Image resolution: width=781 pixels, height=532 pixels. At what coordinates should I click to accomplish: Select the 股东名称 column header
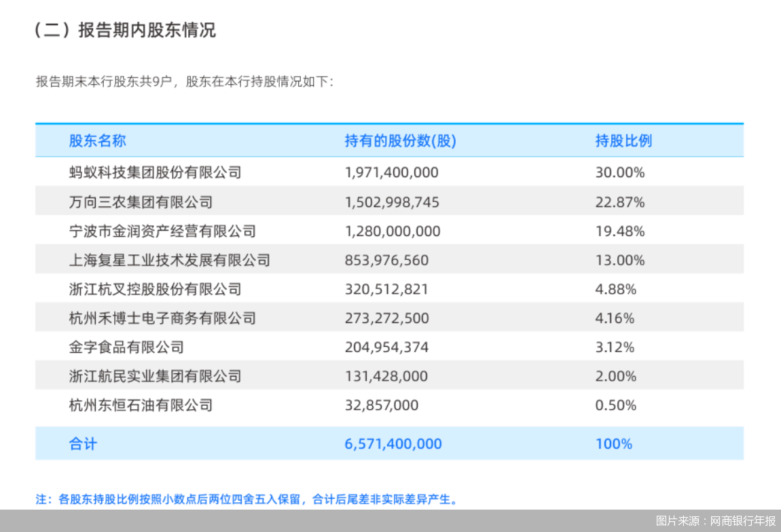tap(96, 141)
